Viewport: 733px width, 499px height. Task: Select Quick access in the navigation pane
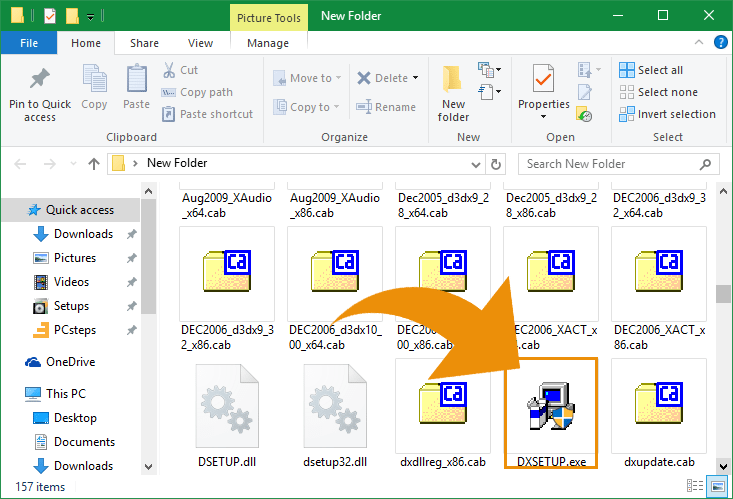pyautogui.click(x=71, y=210)
